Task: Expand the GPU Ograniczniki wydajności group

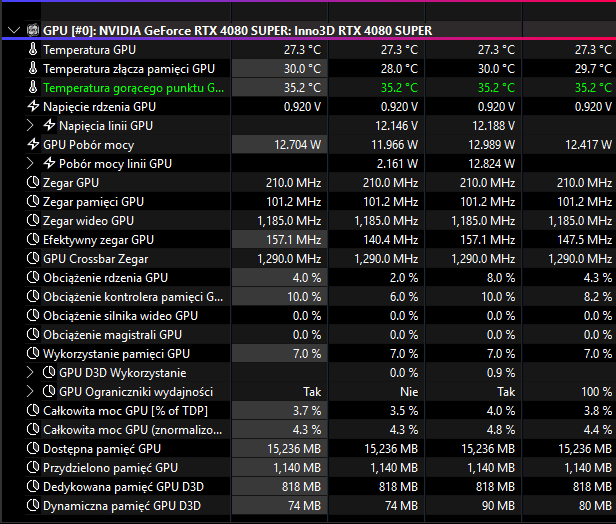Action: tap(31, 392)
